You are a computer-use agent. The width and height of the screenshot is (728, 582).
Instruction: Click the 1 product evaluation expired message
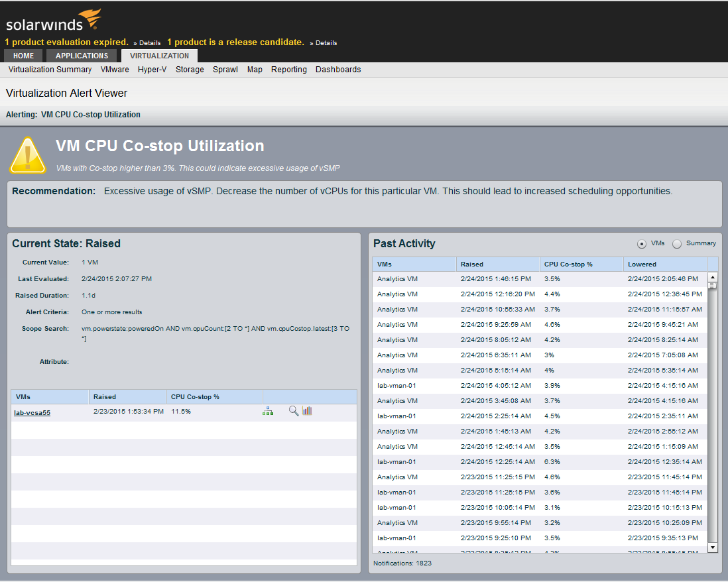coord(67,42)
